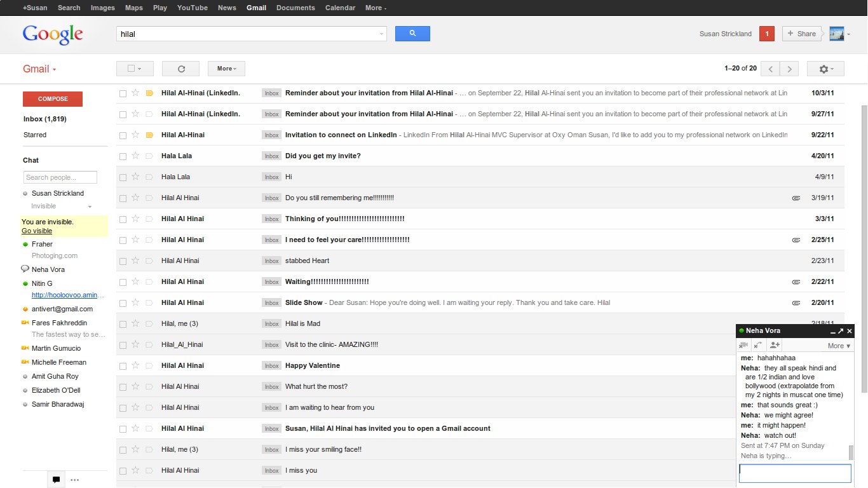Select the 'Hi' email from Hala Lala
This screenshot has height=488, width=868.
pyautogui.click(x=123, y=177)
